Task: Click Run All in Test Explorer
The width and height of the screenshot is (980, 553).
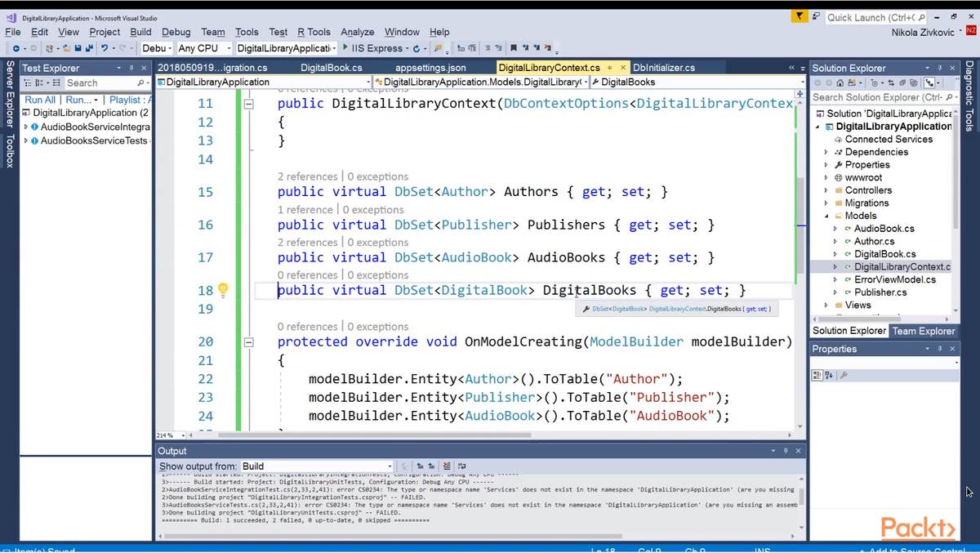Action: (40, 100)
